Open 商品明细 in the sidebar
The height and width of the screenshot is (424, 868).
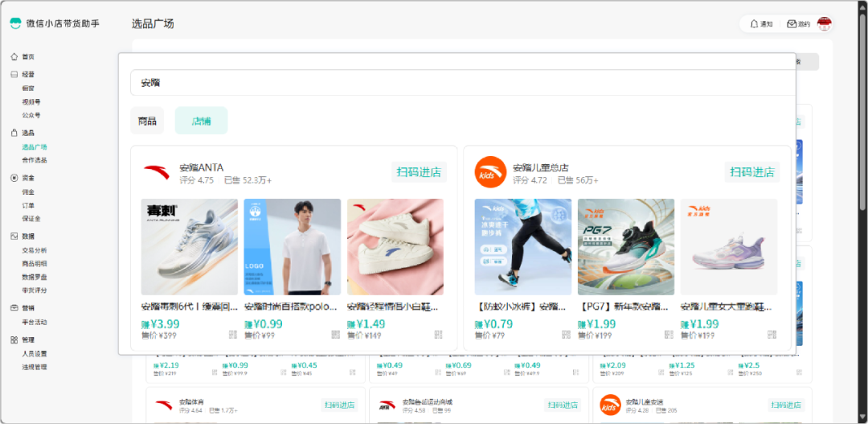(x=35, y=264)
